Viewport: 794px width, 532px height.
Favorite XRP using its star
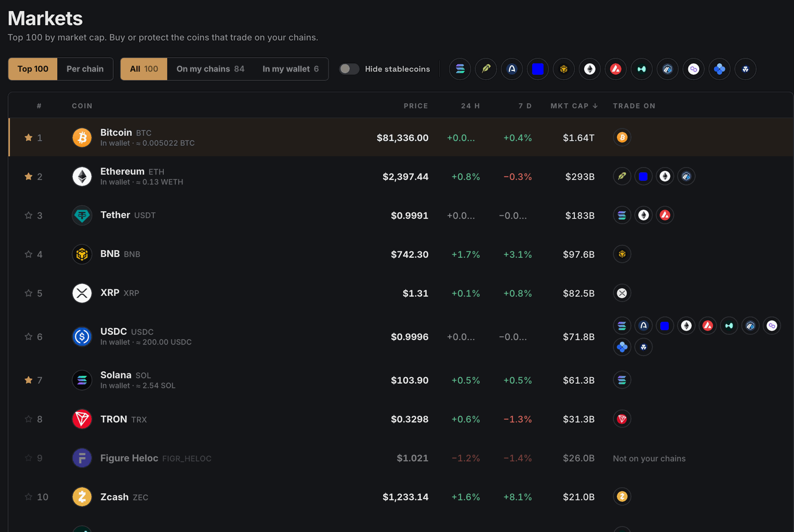pyautogui.click(x=28, y=293)
